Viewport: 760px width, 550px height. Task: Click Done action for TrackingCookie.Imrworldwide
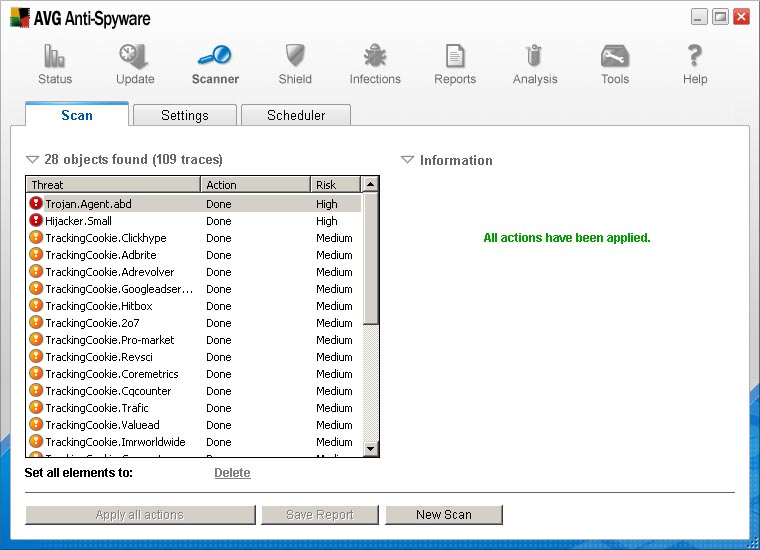pos(219,441)
